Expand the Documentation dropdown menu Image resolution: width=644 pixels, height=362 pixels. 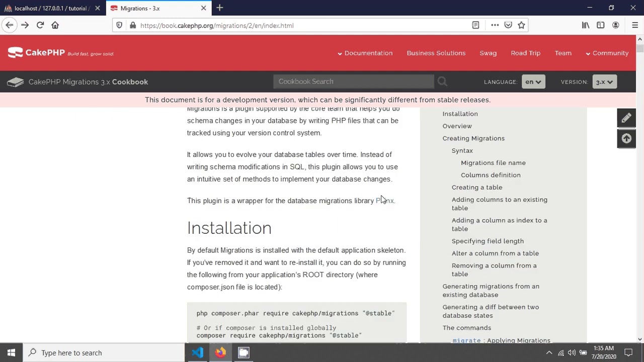pos(365,53)
